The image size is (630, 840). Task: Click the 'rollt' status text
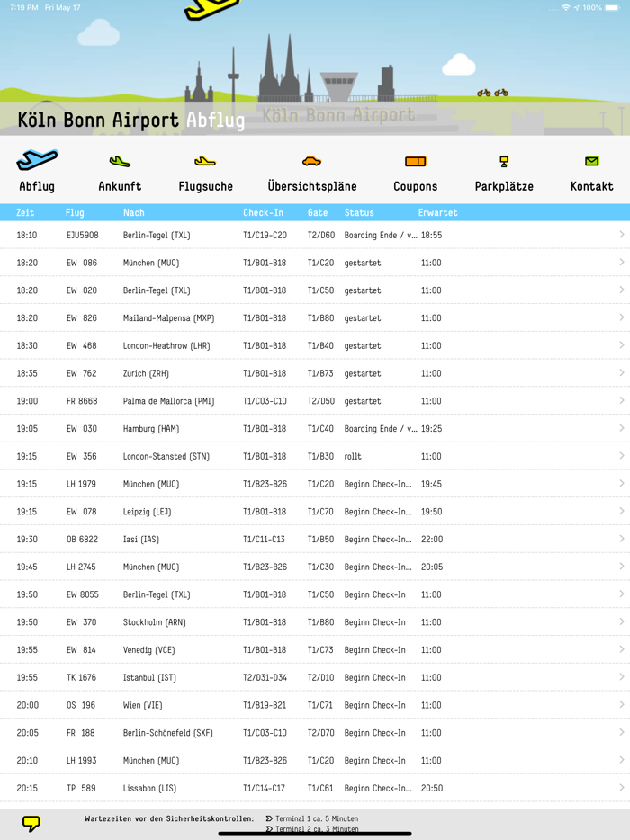[x=353, y=457]
